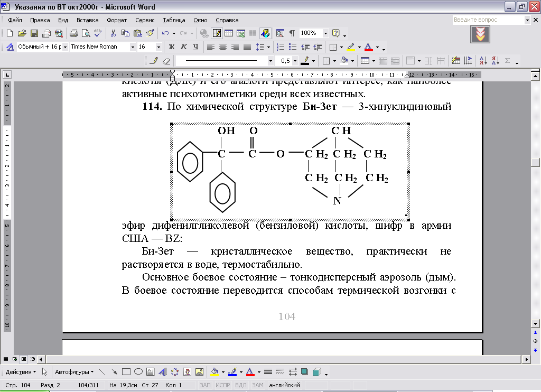Viewport: 541px width, 392px height.
Task: Print the document with the printer icon
Action: click(74, 33)
